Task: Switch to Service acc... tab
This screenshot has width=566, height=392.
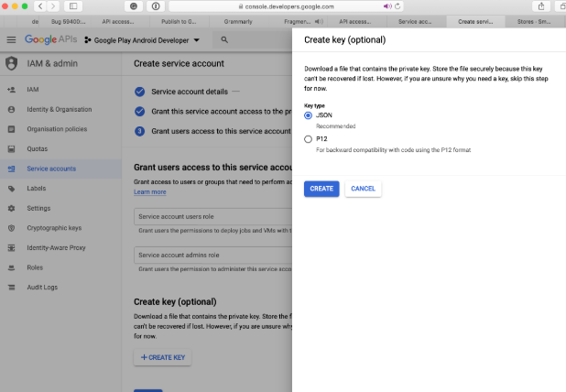Action: (x=415, y=22)
